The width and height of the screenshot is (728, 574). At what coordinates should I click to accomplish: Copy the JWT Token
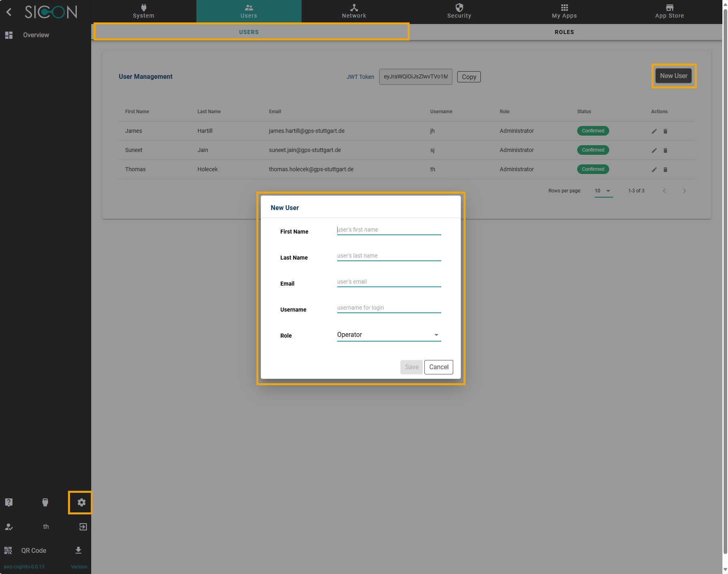pos(469,77)
